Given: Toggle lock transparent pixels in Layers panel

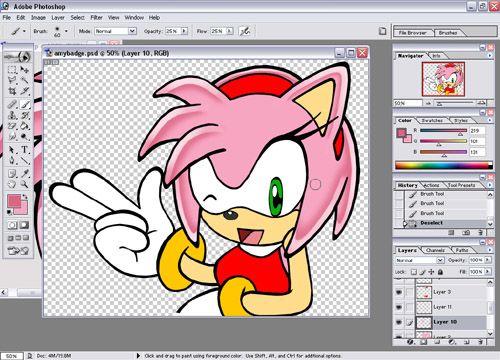Looking at the screenshot, I should click(414, 272).
